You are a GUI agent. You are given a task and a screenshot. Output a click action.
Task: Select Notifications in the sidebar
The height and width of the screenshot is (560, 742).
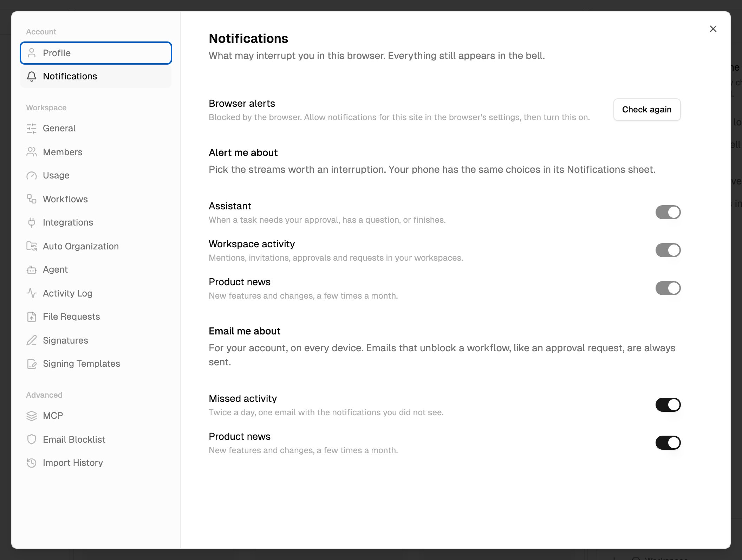[96, 76]
